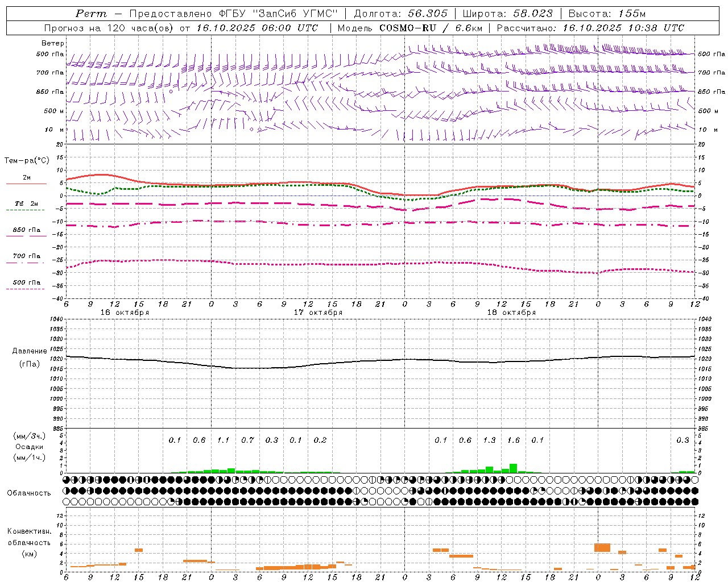Viewport: 728px width, 582px height.
Task: Click the "1.3" precipitation value
Action: click(x=489, y=440)
